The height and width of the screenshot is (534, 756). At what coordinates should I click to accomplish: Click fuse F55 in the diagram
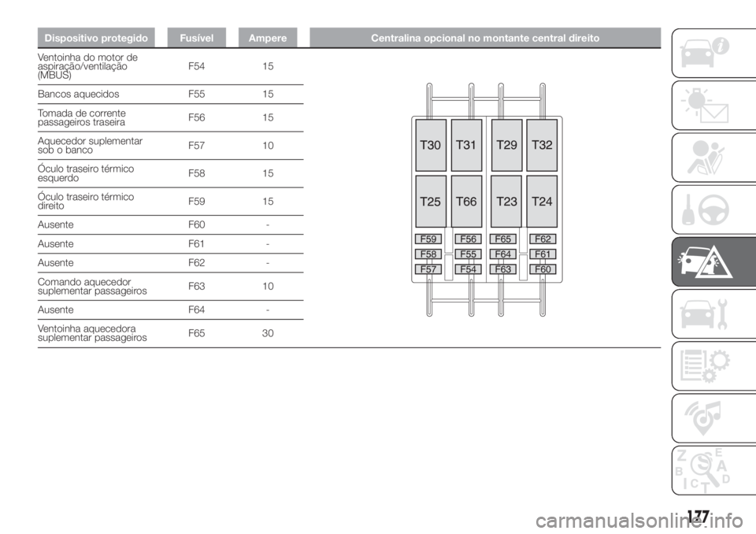(x=468, y=254)
